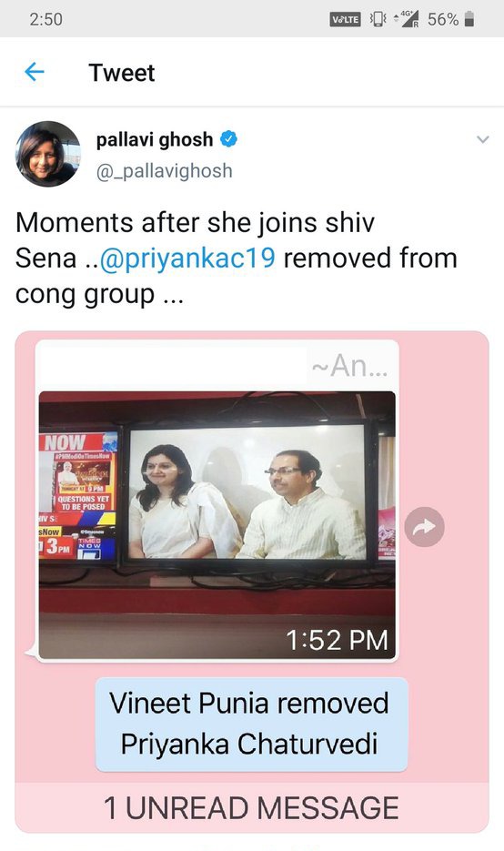Viewport: 504px width, 851px height.
Task: Tap the pallavi ghosh display name
Action: [x=155, y=139]
